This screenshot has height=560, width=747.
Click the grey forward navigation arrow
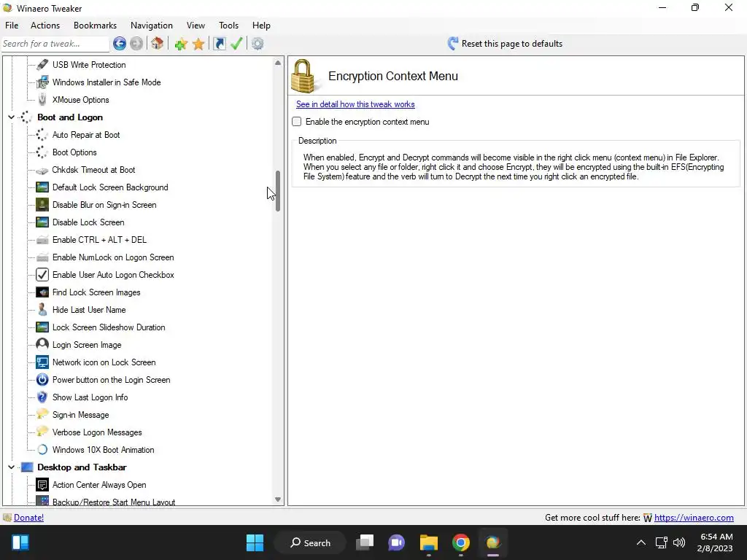(136, 44)
